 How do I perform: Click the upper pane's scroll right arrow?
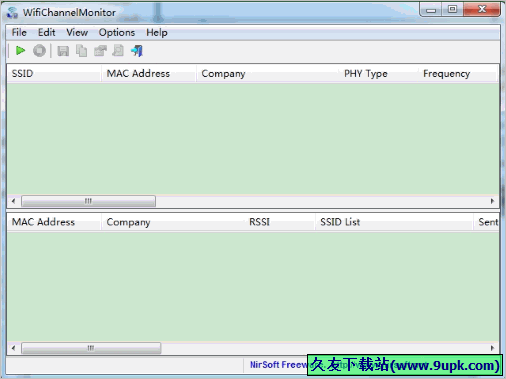[492, 201]
